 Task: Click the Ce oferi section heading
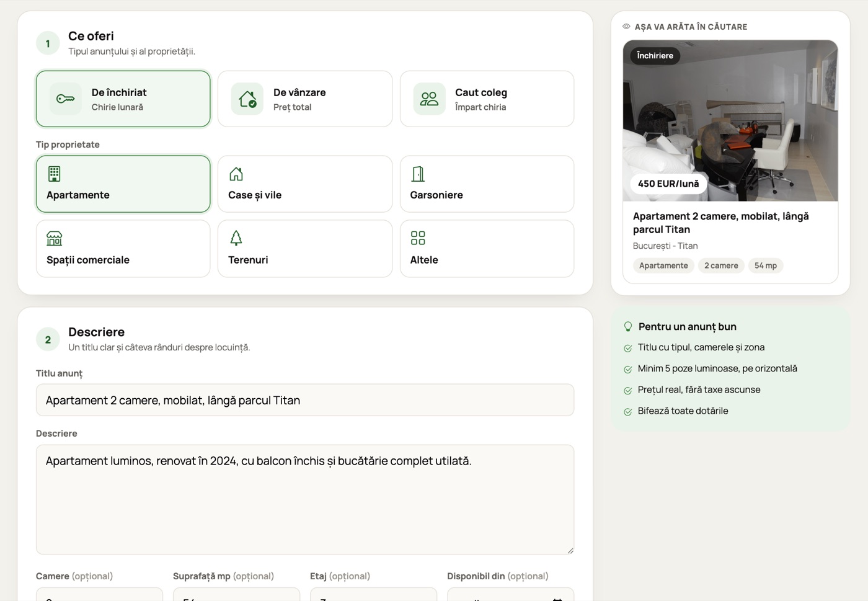[91, 36]
